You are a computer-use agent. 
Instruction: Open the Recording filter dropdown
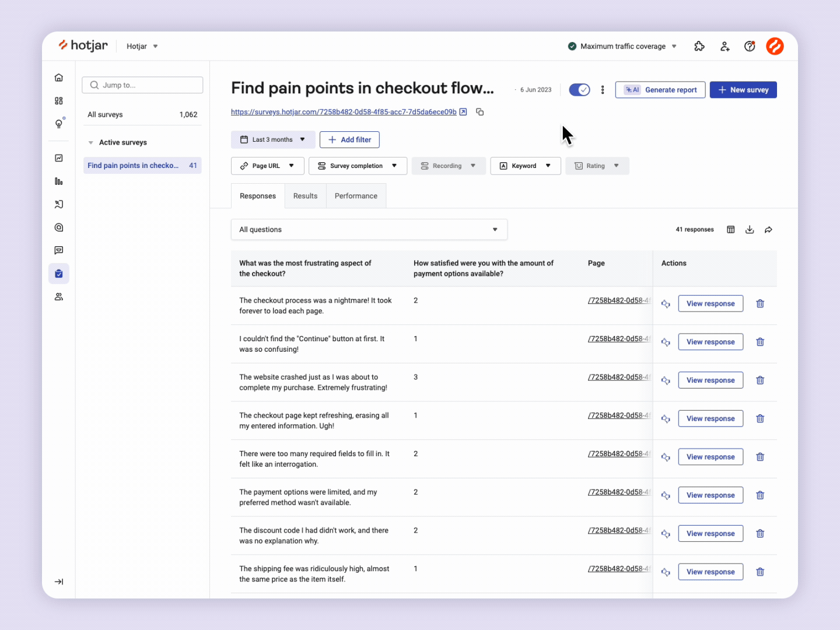[449, 166]
